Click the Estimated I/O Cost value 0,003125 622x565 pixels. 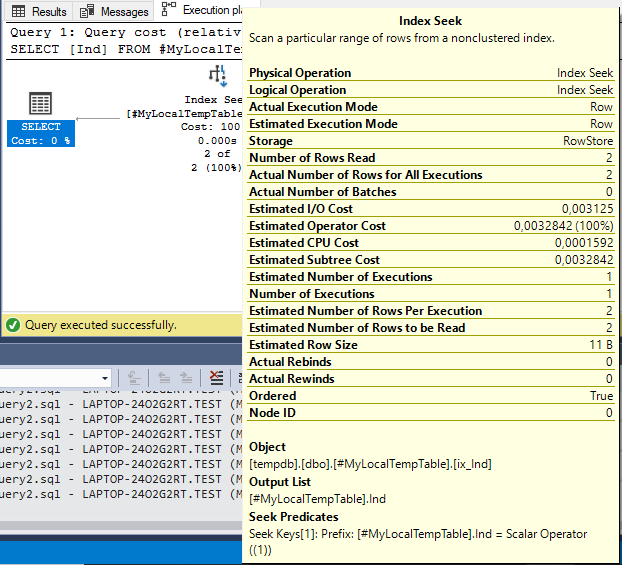(x=587, y=209)
